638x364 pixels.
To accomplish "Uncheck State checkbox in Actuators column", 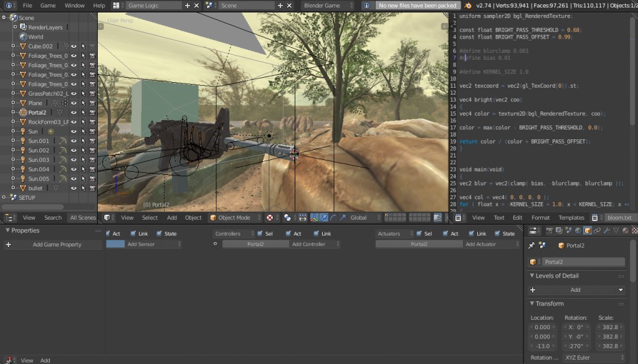I will coord(498,234).
